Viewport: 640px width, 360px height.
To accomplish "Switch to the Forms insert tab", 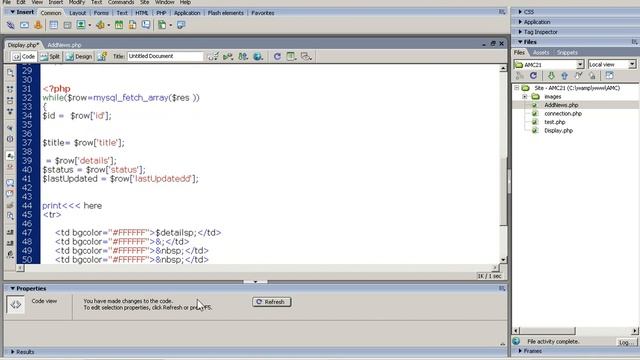I will (101, 13).
